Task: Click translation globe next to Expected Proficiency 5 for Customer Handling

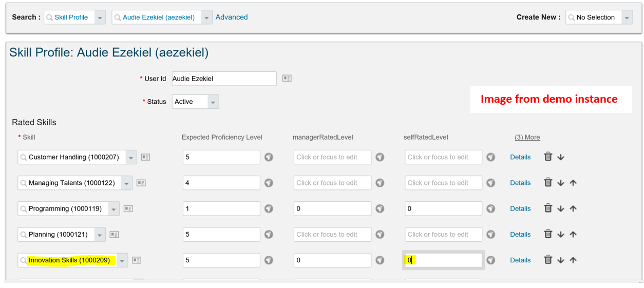Action: point(269,157)
